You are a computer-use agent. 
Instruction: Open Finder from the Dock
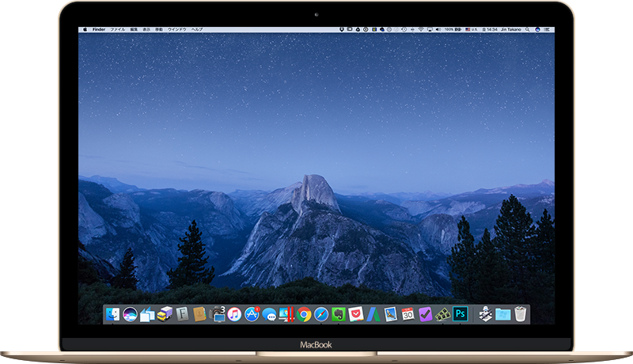[x=112, y=314]
